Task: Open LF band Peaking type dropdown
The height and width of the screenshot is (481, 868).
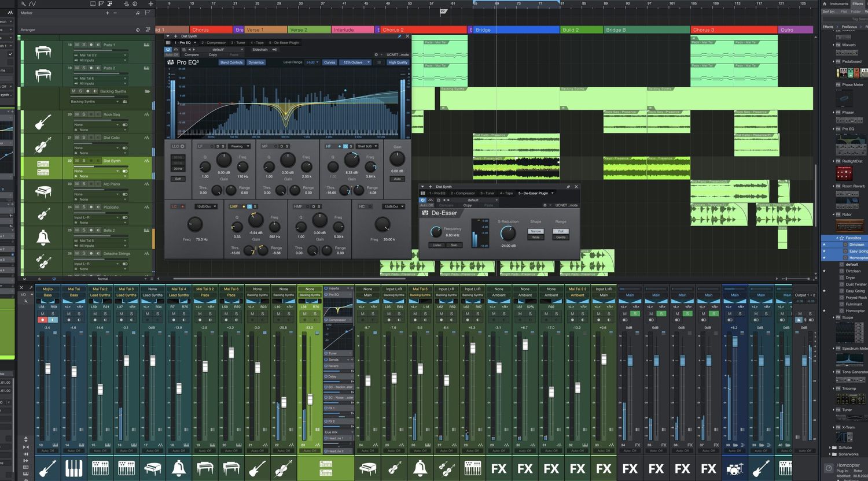Action: click(239, 146)
